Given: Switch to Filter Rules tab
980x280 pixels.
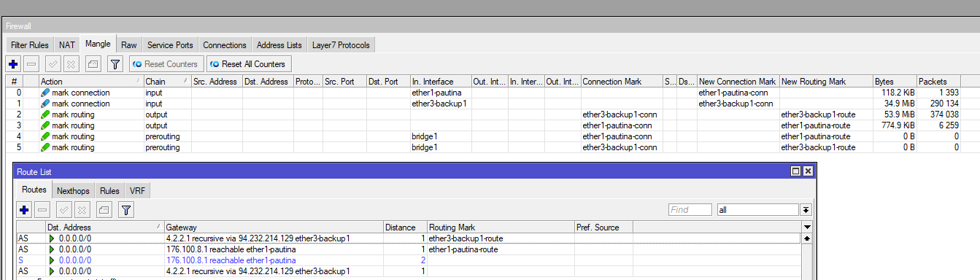Looking at the screenshot, I should click(x=30, y=45).
